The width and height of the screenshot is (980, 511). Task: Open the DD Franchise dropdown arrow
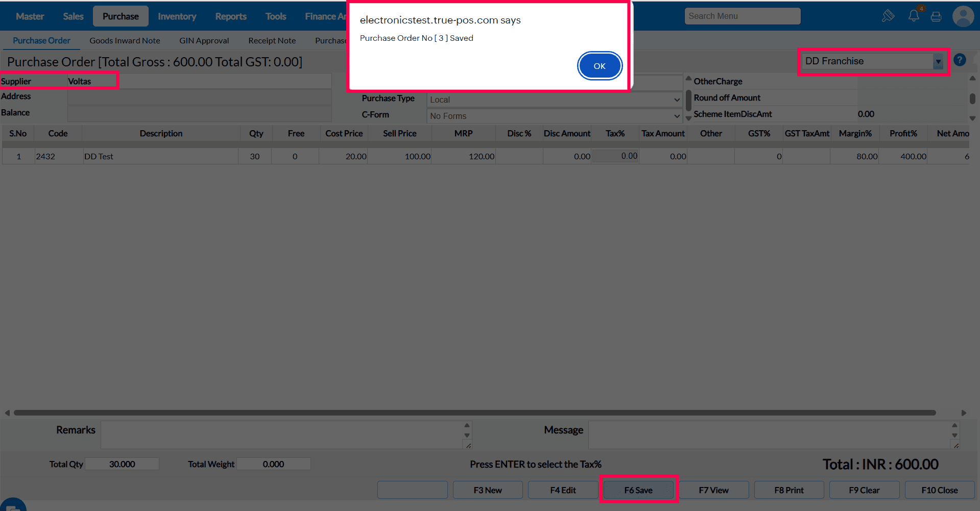pos(938,61)
